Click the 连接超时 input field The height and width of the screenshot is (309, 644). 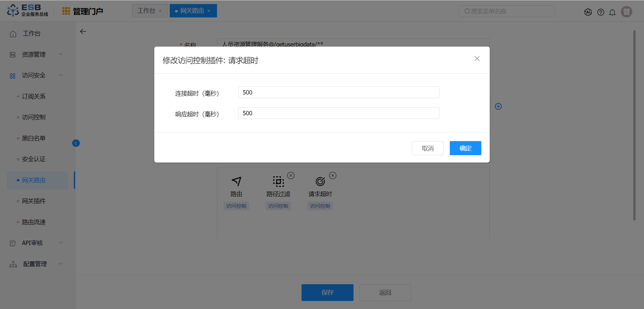[338, 92]
